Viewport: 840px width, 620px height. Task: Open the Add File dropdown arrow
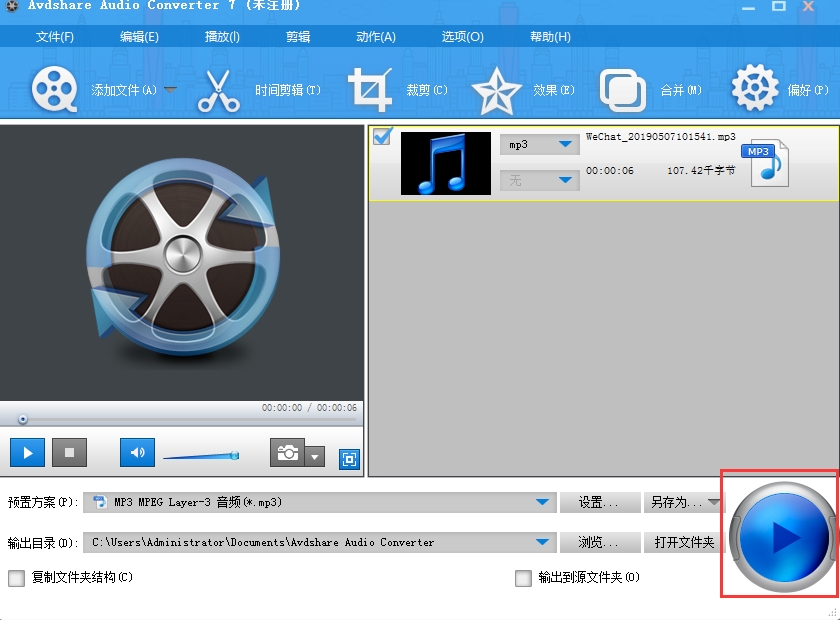pyautogui.click(x=170, y=90)
